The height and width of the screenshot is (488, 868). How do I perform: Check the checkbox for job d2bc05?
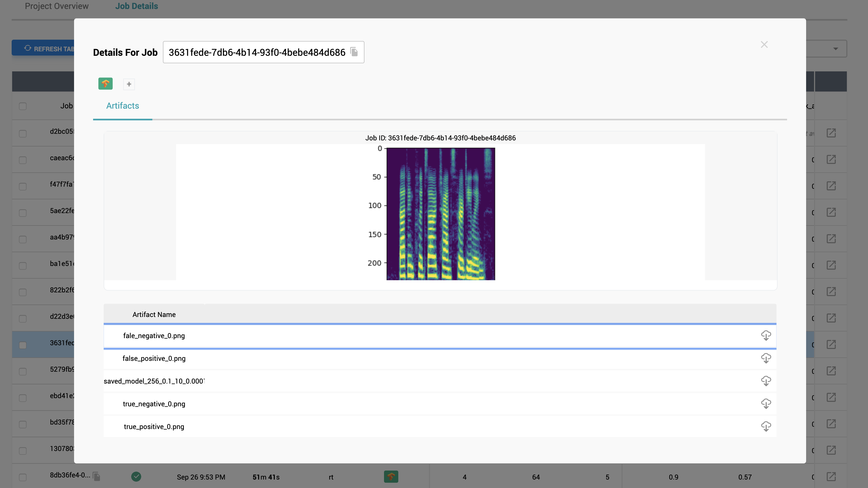tap(22, 133)
